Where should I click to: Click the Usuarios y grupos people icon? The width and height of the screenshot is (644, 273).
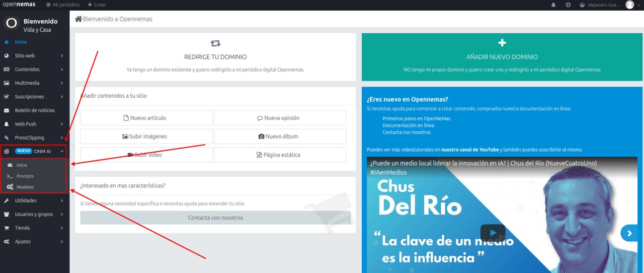[6, 214]
